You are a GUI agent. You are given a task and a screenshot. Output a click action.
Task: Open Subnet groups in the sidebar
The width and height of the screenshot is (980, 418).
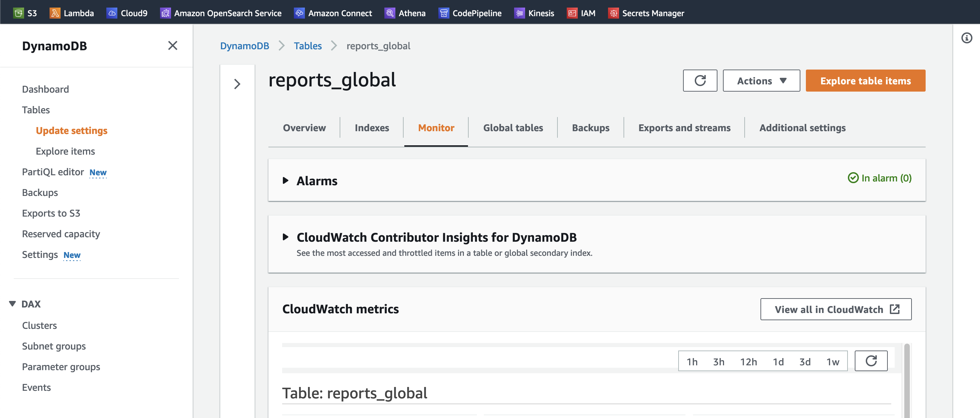pos(54,346)
